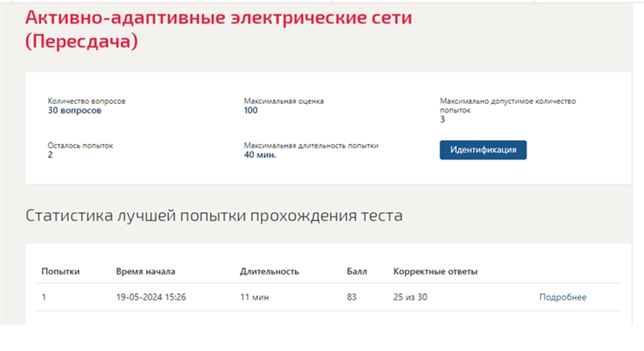
Task: Click the start time 19-05-2024 15:26
Action: pyautogui.click(x=151, y=297)
